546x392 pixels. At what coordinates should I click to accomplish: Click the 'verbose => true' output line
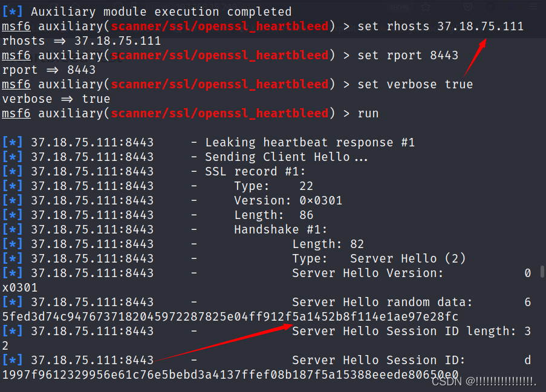tap(56, 99)
